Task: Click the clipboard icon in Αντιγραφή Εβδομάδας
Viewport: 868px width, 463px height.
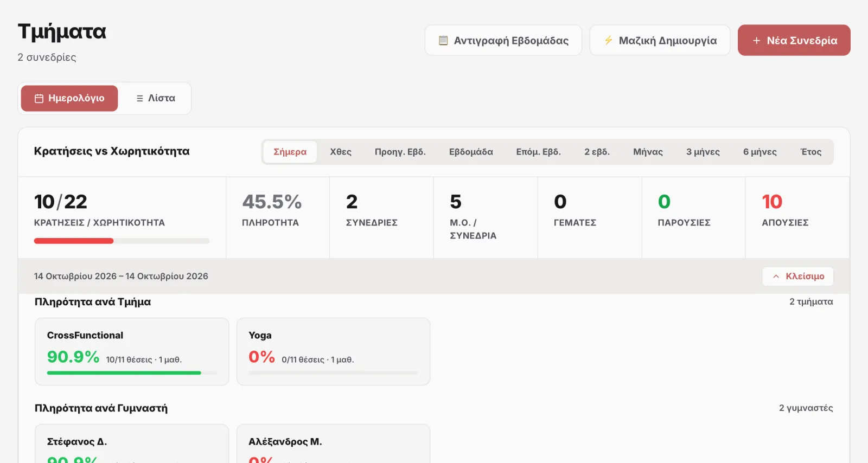Action: click(x=443, y=41)
